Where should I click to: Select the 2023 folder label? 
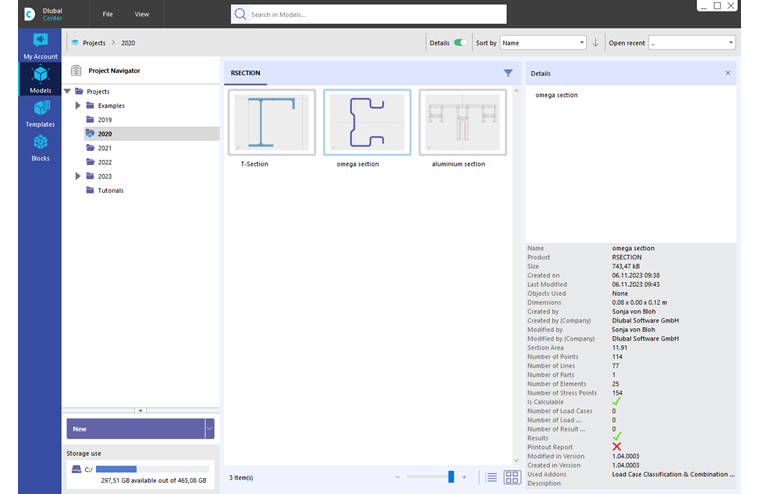pos(105,176)
